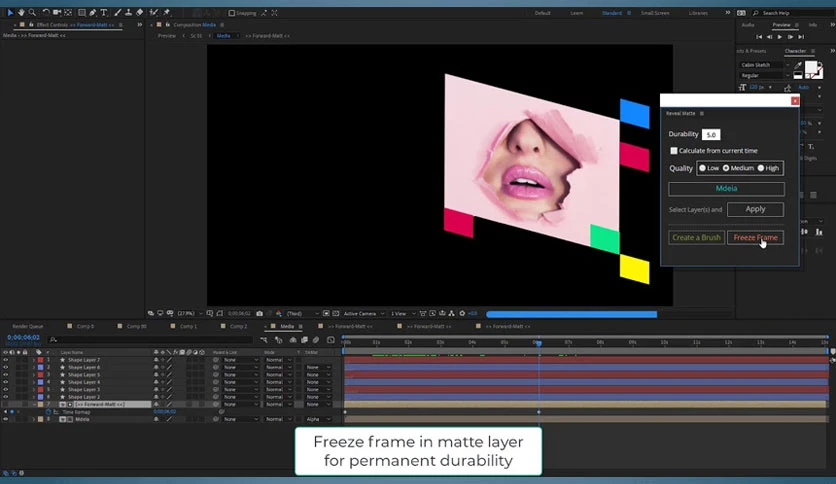Click the snapshot camera icon under viewer
The image size is (836, 484).
260,313
